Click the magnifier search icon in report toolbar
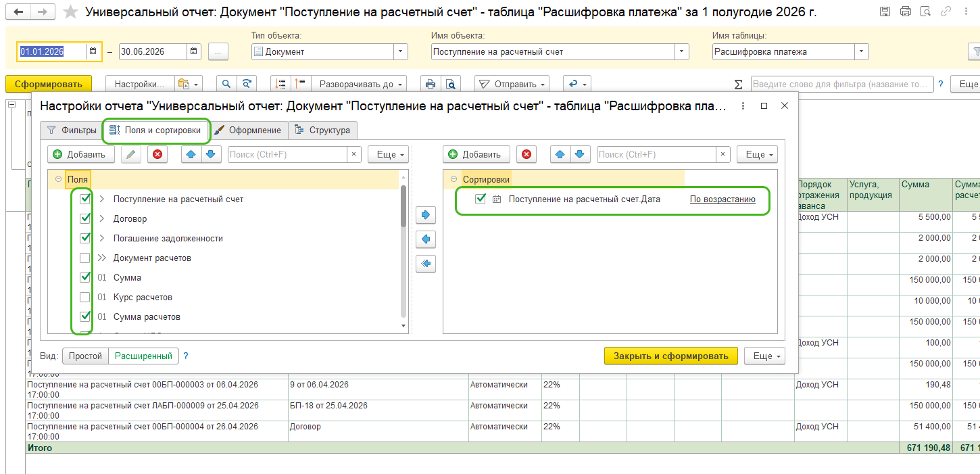 (226, 84)
